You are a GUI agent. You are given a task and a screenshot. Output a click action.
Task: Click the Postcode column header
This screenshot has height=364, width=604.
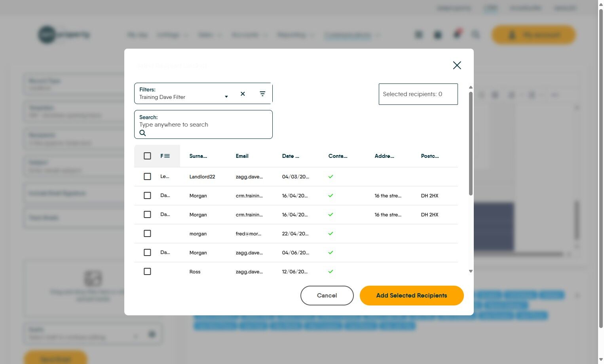tap(430, 156)
